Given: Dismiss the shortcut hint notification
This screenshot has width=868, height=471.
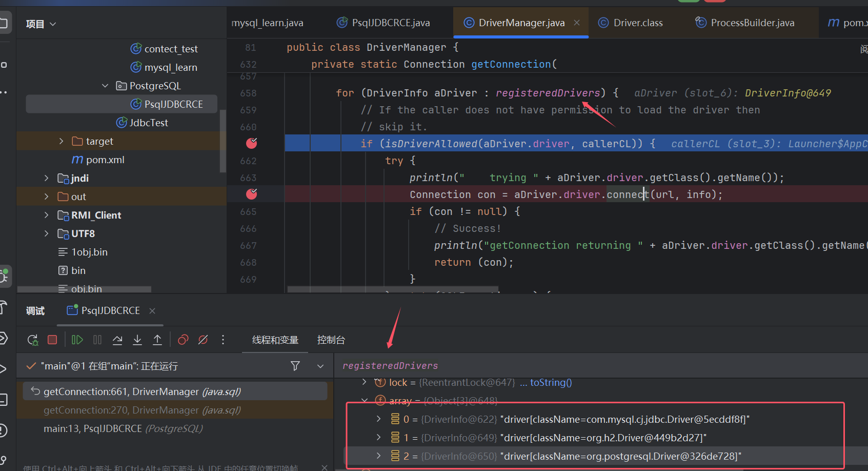Looking at the screenshot, I should click(x=325, y=467).
